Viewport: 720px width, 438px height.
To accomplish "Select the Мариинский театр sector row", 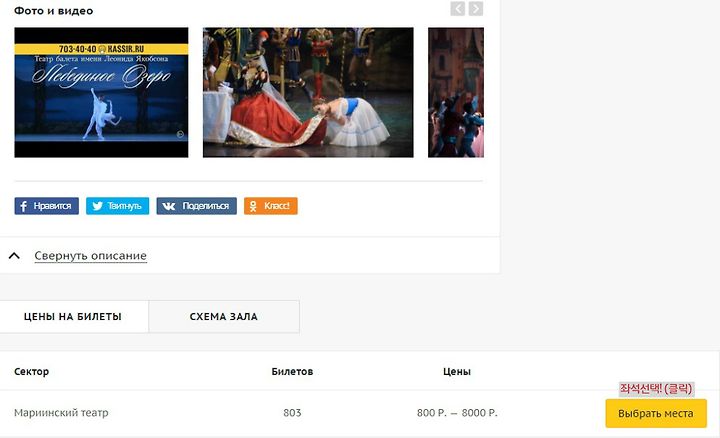I will (360, 413).
